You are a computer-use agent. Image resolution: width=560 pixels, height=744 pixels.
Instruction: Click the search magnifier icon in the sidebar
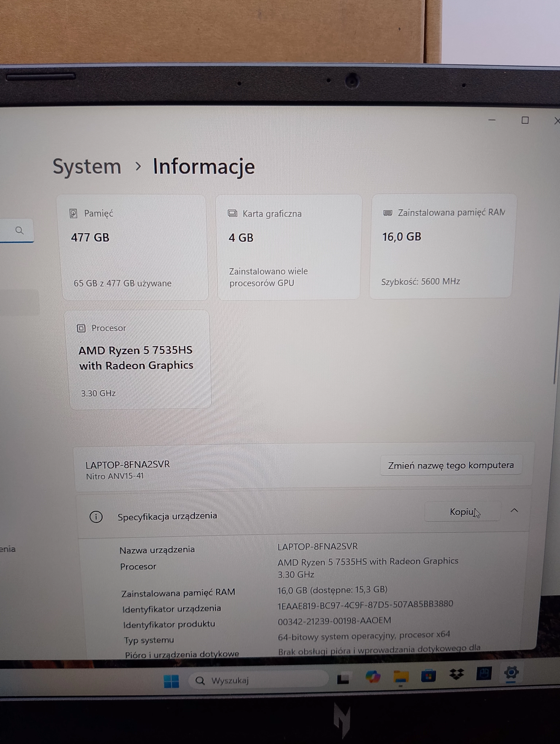20,230
